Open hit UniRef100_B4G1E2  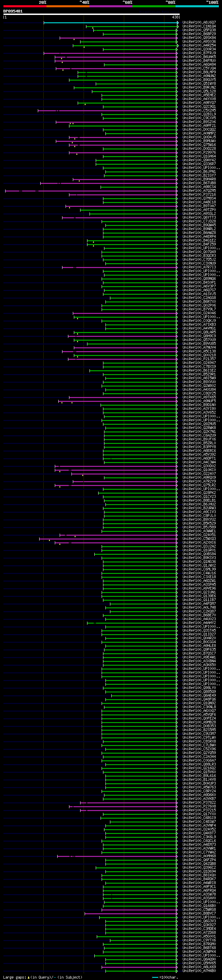[199, 241]
